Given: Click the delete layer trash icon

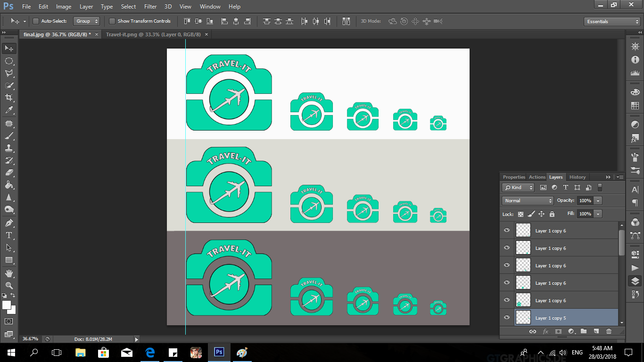Looking at the screenshot, I should 609,331.
